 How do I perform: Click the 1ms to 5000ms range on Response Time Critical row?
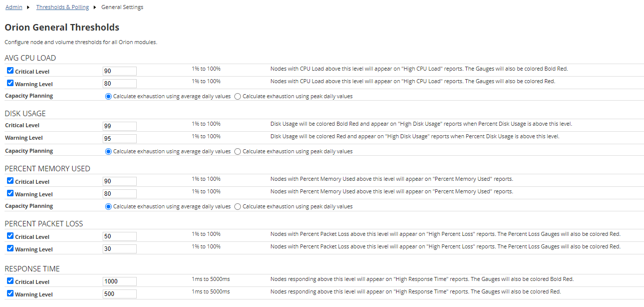[211, 279]
